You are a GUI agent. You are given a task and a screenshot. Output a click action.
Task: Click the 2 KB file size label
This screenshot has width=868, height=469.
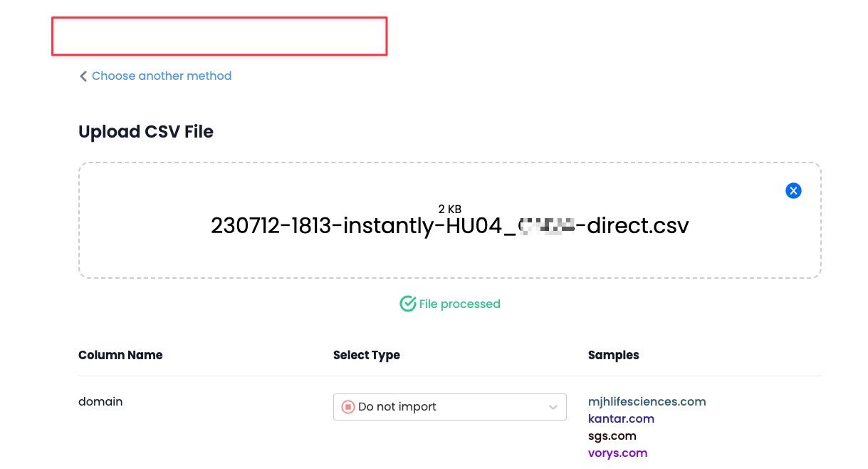coord(449,209)
